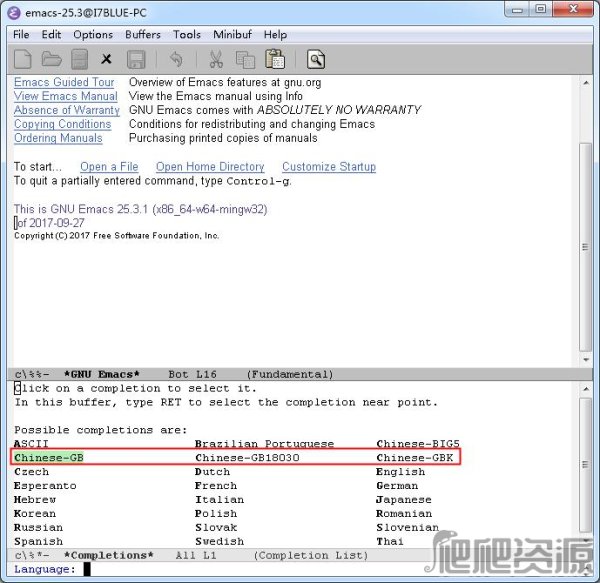
Task: Click the completions window scrollbar up arrow
Action: [x=585, y=389]
